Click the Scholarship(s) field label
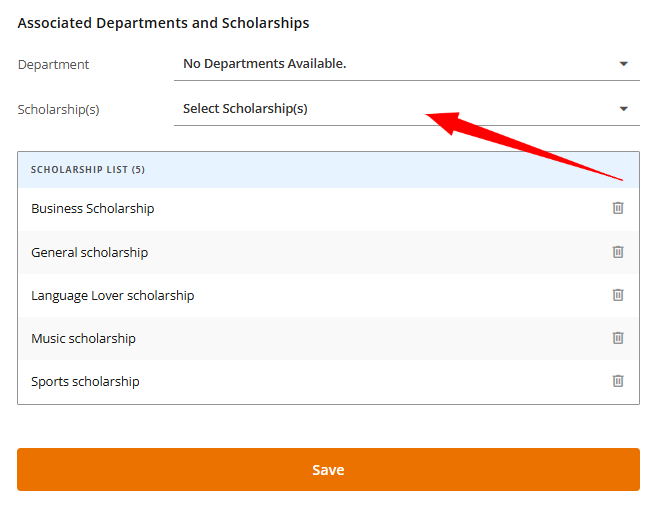Viewport: 662px width, 505px height. tap(58, 108)
